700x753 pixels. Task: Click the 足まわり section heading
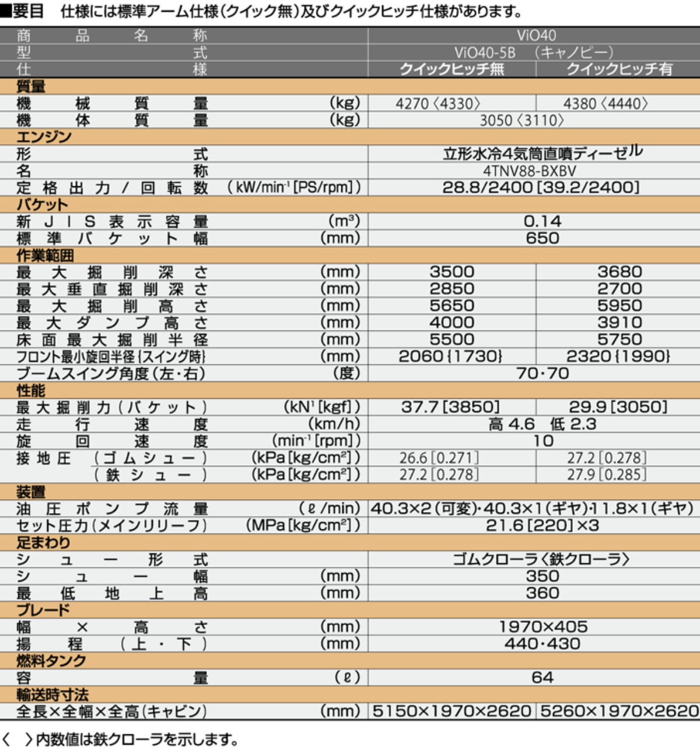43,543
